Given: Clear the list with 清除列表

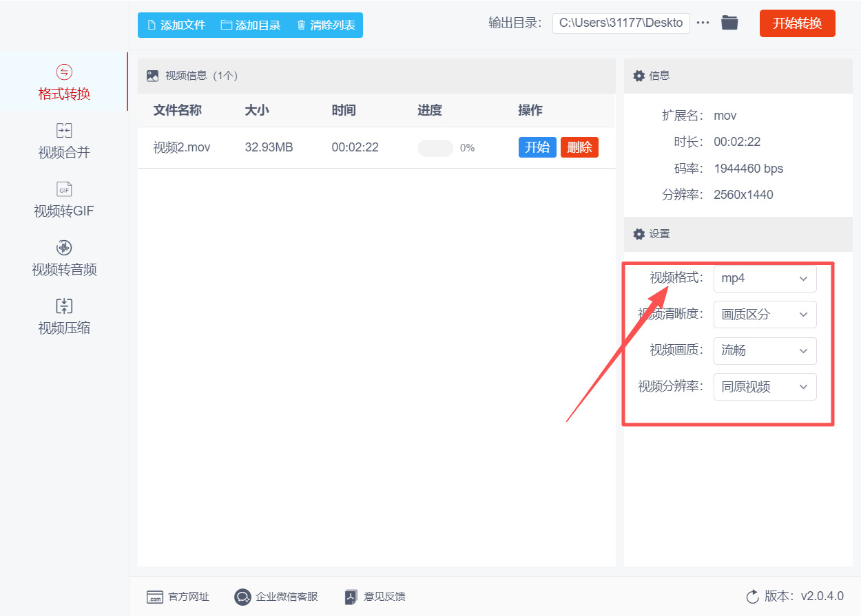Looking at the screenshot, I should click(x=324, y=25).
